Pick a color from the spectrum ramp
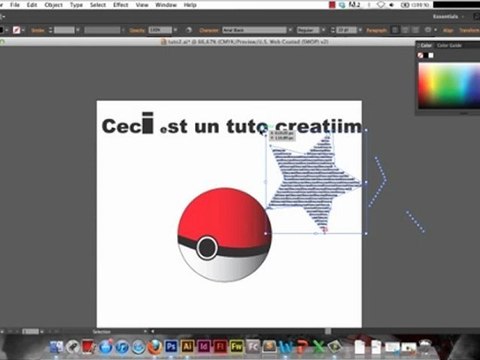Viewport: 480px width, 360px height. pyautogui.click(x=449, y=86)
